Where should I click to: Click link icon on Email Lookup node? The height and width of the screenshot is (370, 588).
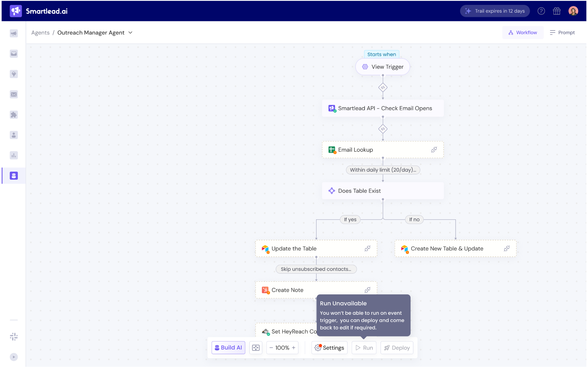pos(434,149)
